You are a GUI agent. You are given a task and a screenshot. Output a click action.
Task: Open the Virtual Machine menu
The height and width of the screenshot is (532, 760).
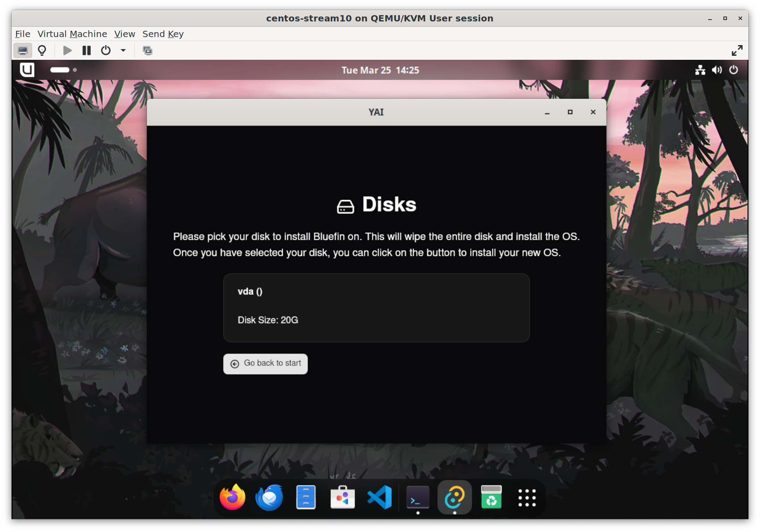coord(72,34)
